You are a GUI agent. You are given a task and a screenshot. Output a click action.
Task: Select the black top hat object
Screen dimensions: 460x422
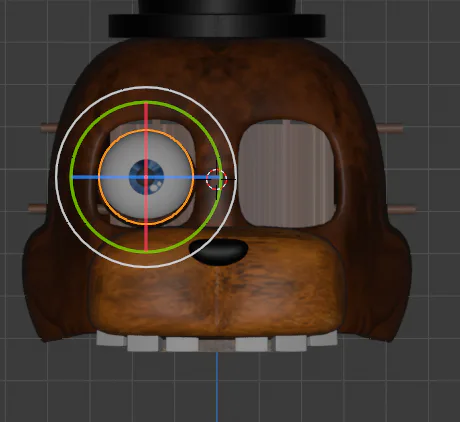coord(217,18)
